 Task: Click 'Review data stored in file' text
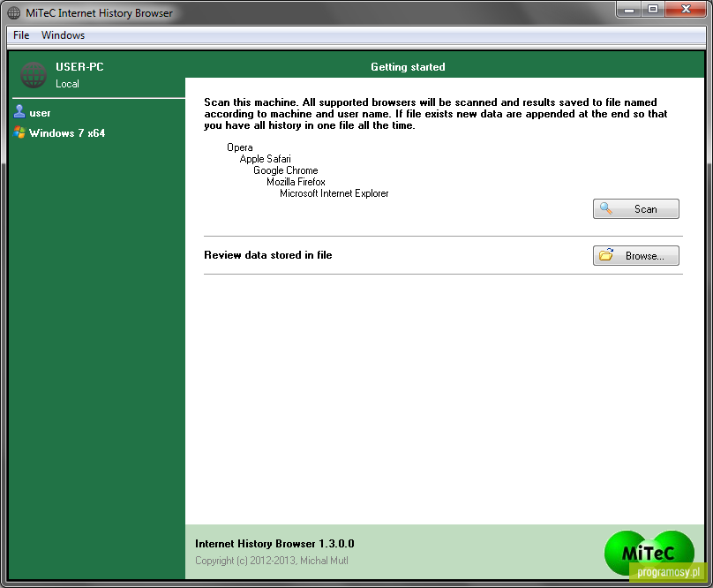[268, 255]
